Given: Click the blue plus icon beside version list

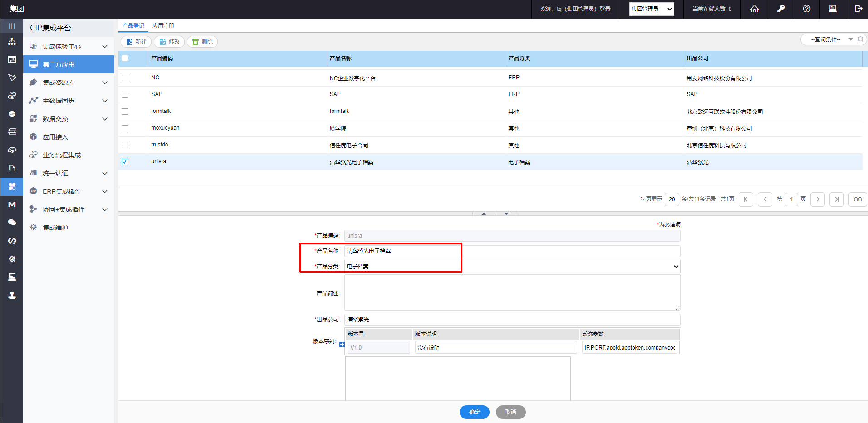Looking at the screenshot, I should click(x=342, y=345).
